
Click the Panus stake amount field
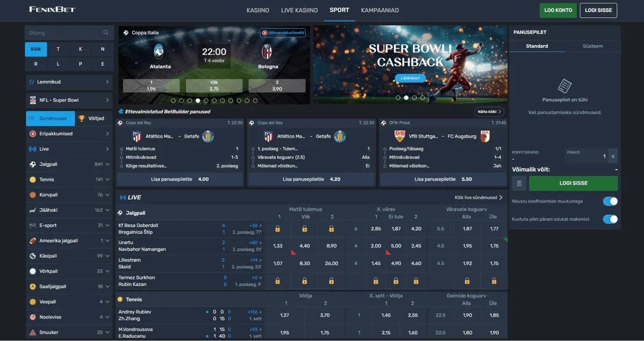587,156
